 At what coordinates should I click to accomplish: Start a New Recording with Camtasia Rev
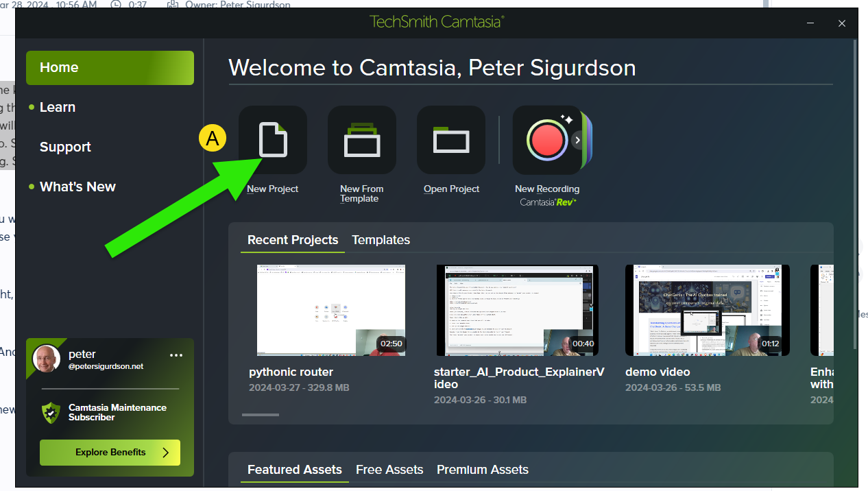(547, 140)
